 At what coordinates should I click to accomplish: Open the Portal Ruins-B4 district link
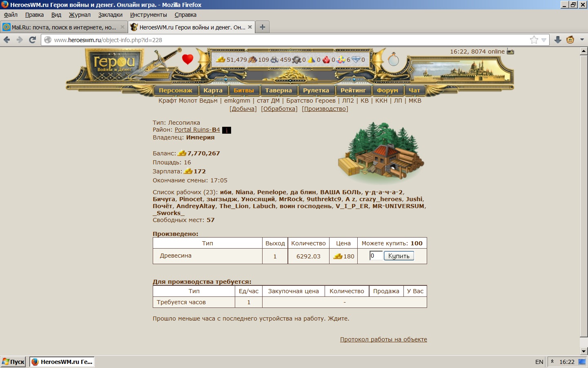click(x=197, y=130)
